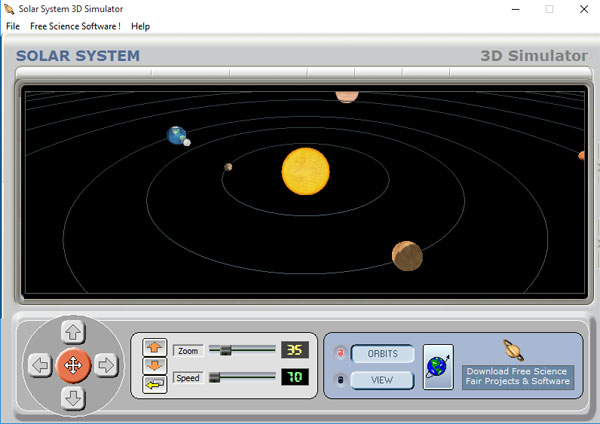Open the Free Science Software menu
The height and width of the screenshot is (424, 600).
click(75, 26)
